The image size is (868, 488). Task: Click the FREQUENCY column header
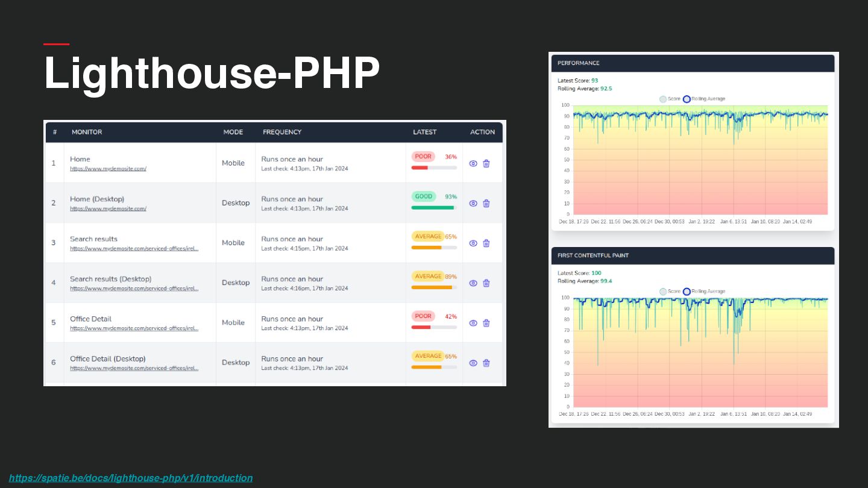pyautogui.click(x=282, y=132)
